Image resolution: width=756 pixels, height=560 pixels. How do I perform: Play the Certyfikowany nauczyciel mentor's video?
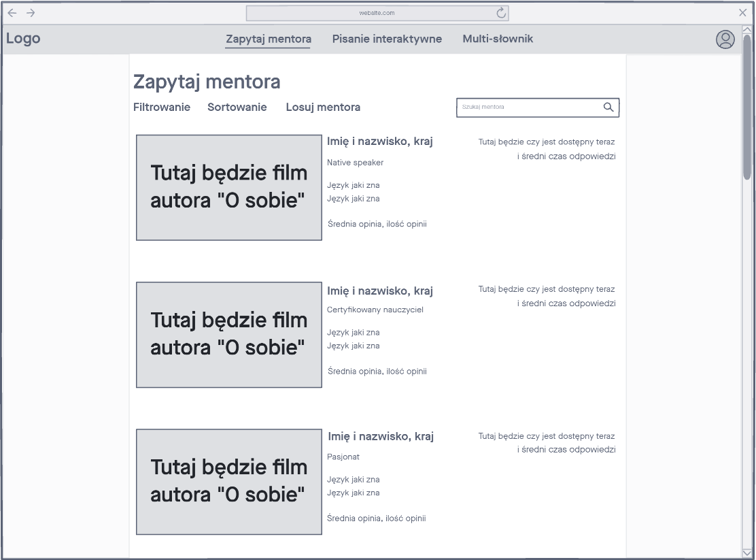[x=229, y=334]
